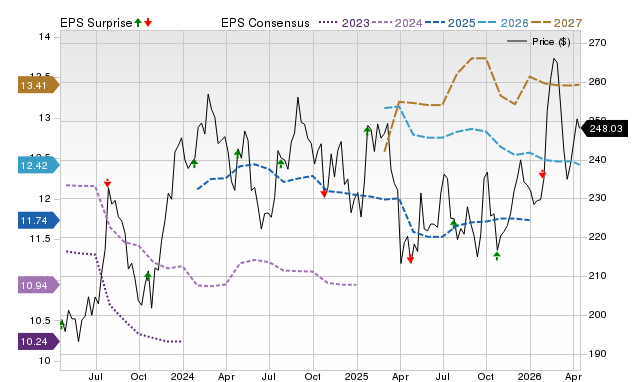Select the 13.41 value tag for 2027

coord(38,85)
